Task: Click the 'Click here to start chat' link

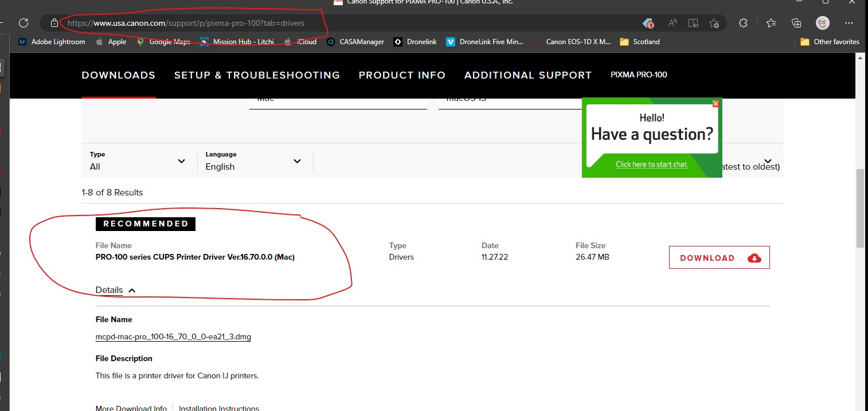Action: (x=652, y=165)
